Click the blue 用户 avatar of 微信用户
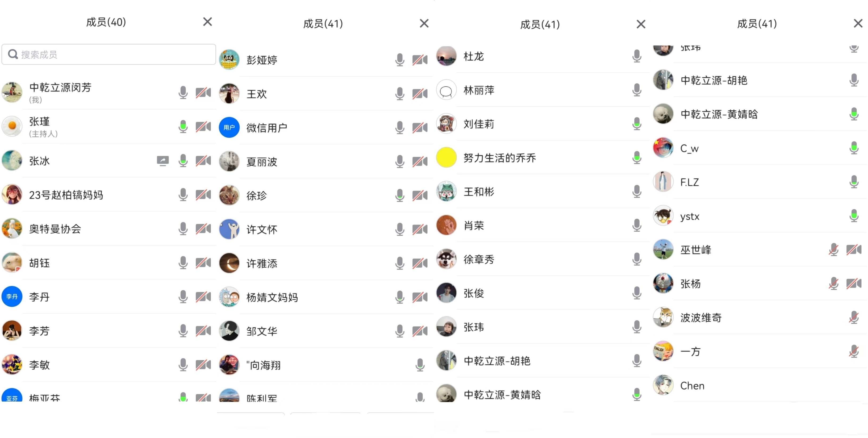Screen dimensions: 868x438 pyautogui.click(x=229, y=128)
